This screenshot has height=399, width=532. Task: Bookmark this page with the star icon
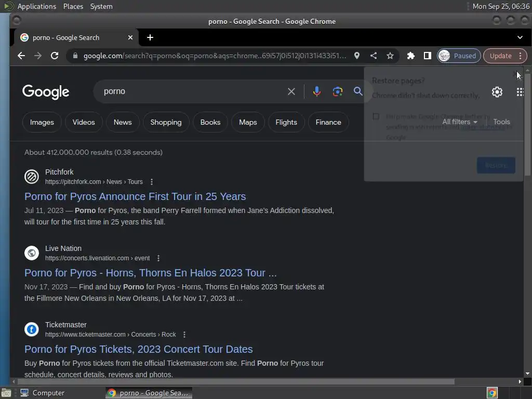390,56
